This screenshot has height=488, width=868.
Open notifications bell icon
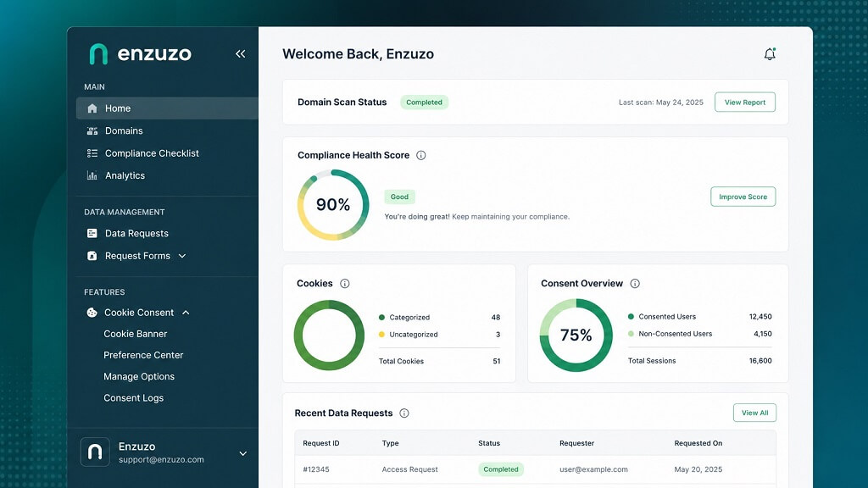click(770, 53)
